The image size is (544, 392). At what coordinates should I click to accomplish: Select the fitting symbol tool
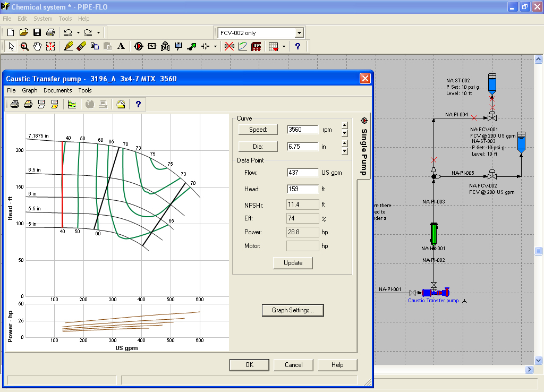(x=206, y=46)
